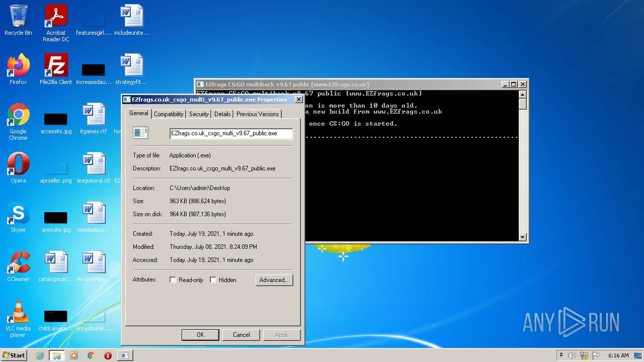Launch FileZilla Client shortcut

click(56, 69)
